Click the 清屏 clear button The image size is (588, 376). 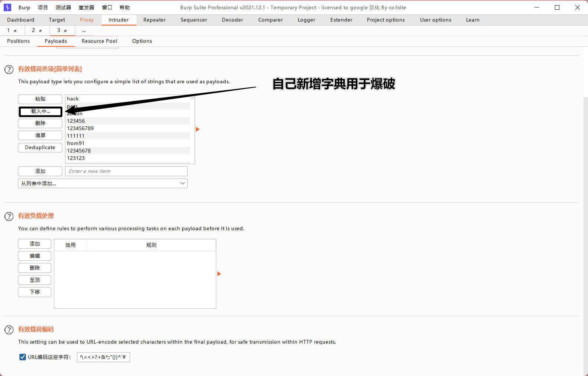coord(40,135)
